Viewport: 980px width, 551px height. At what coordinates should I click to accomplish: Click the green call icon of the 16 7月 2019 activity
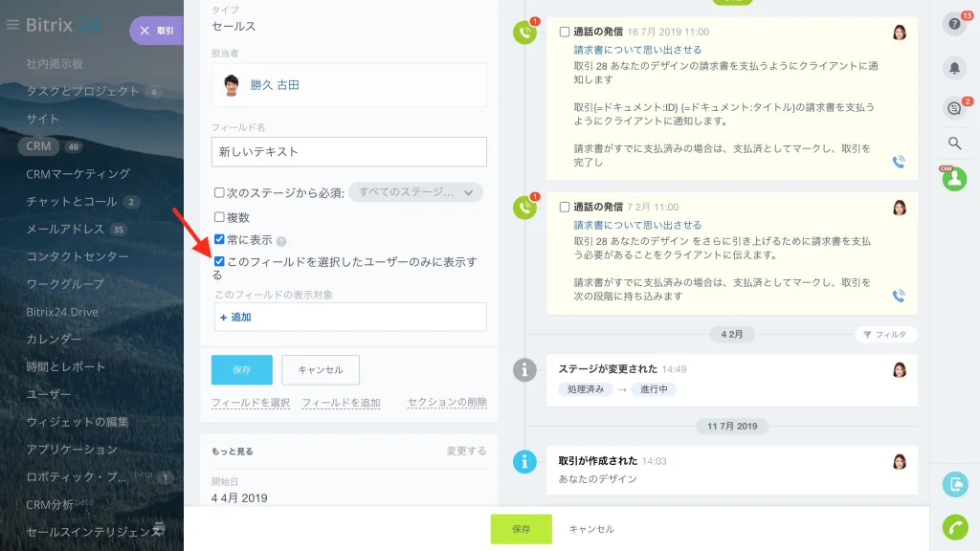pos(525,33)
